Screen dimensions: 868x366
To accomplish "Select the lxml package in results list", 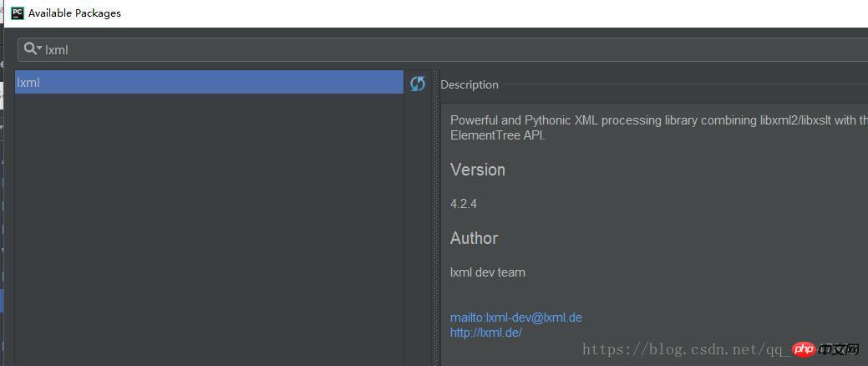I will tap(209, 82).
